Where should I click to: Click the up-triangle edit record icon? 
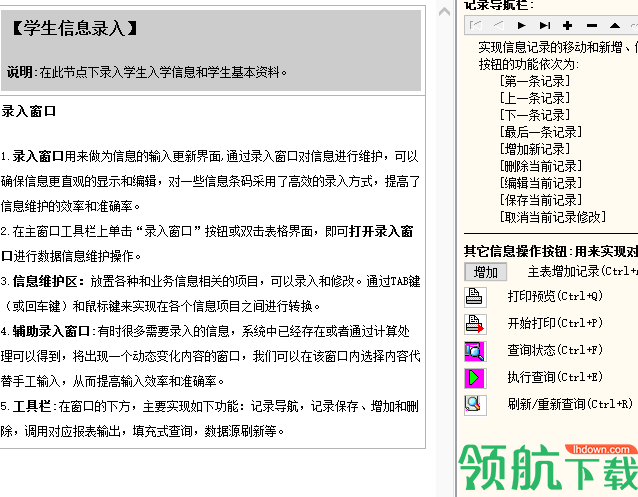pyautogui.click(x=615, y=26)
